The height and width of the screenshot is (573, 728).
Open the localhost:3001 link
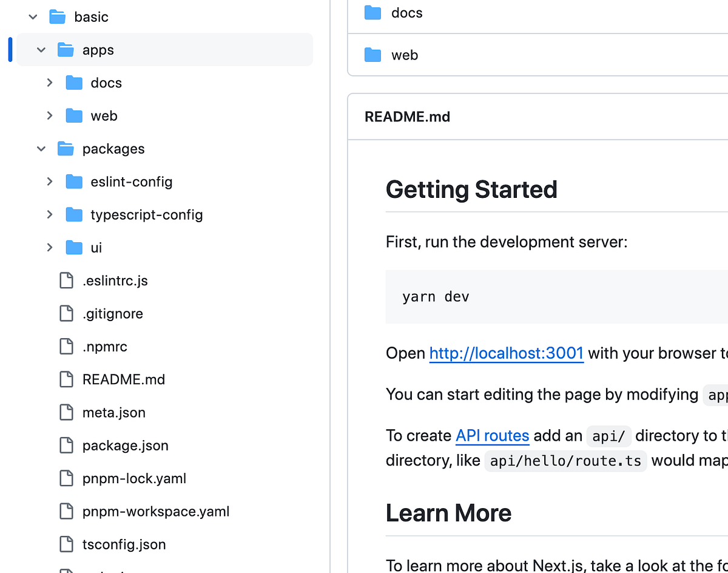[506, 353]
